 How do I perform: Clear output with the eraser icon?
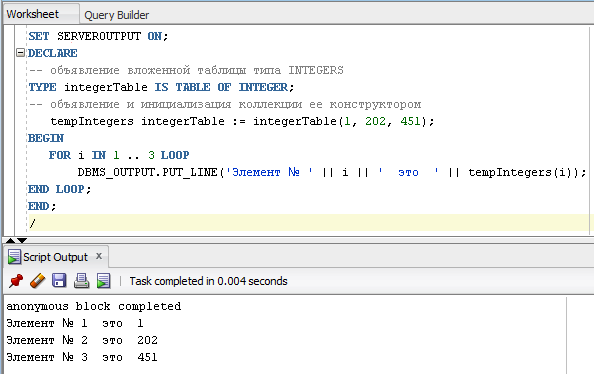pyautogui.click(x=38, y=281)
